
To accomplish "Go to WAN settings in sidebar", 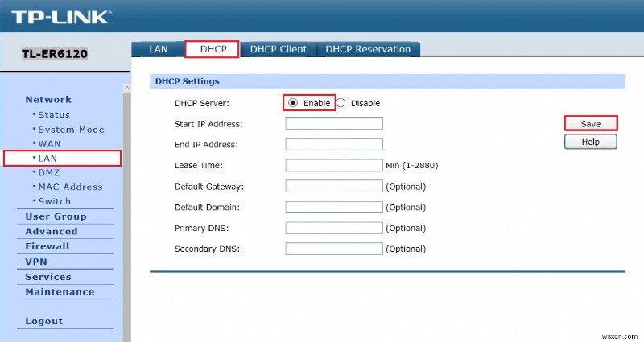I will (x=49, y=144).
